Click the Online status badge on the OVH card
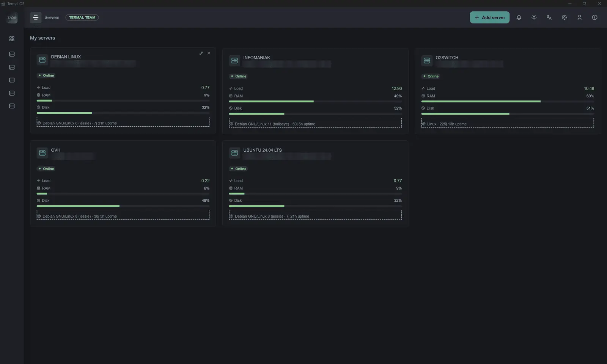Screen dimensions: 607x364 46,169
